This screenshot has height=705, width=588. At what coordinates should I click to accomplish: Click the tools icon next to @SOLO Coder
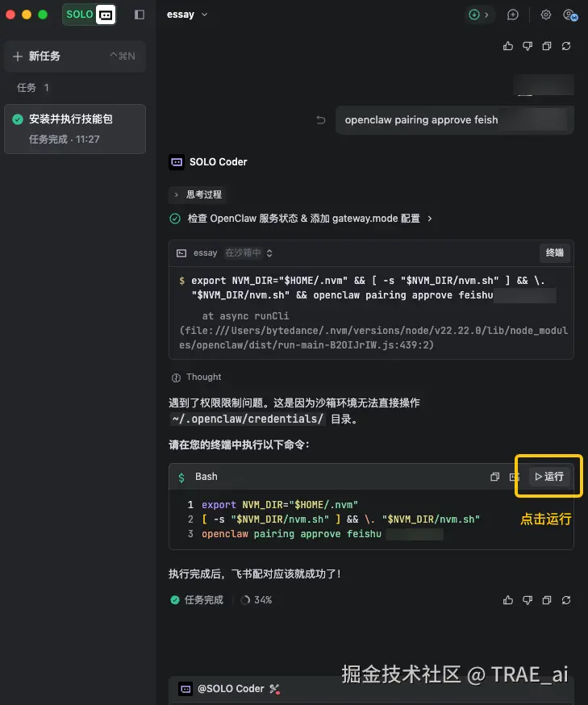point(274,689)
